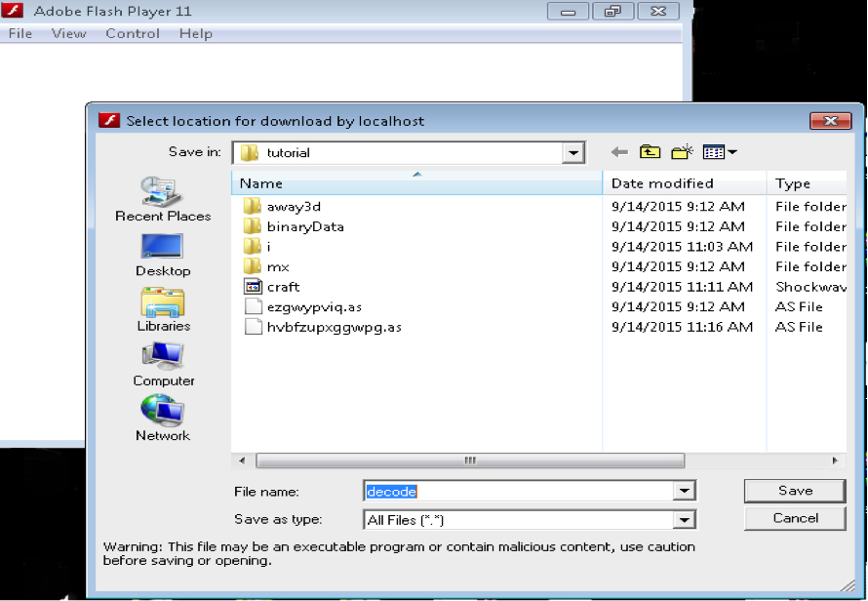The width and height of the screenshot is (868, 601).
Task: Select the hvbfzupxggwpg.as file name
Action: click(x=334, y=328)
